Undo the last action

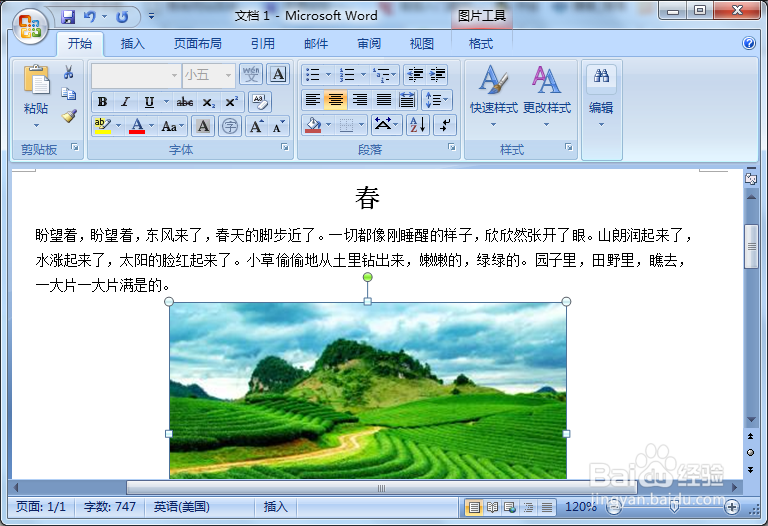[x=90, y=17]
